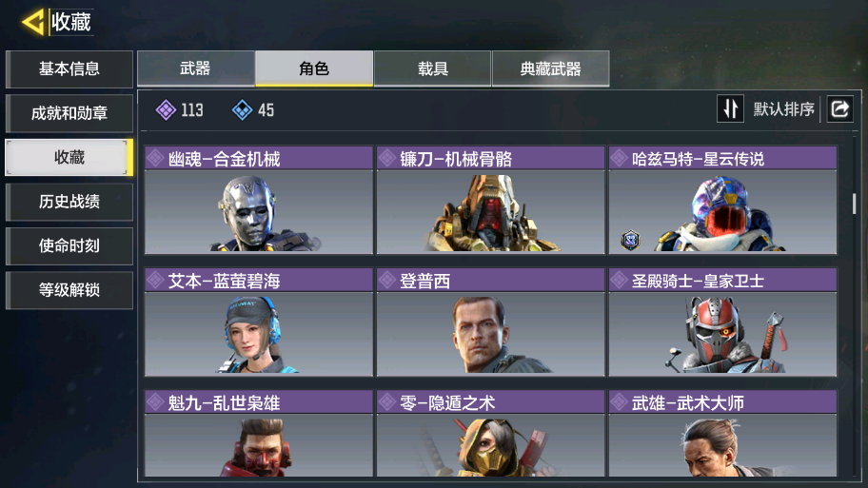This screenshot has height=488, width=868.
Task: Select the 镰刀-机械骨骼 character thumbnail
Action: pyautogui.click(x=490, y=212)
